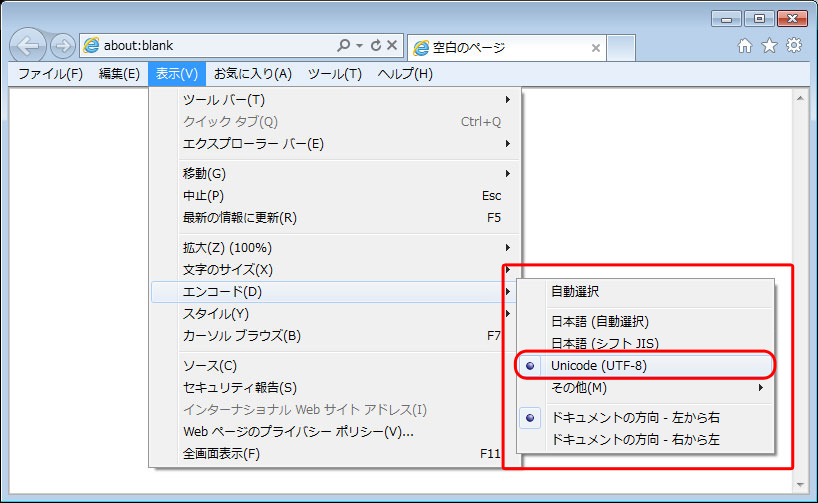Select 日本語 (シフト JIS) encoding
Viewport: 818px width, 503px height.
pyautogui.click(x=645, y=343)
